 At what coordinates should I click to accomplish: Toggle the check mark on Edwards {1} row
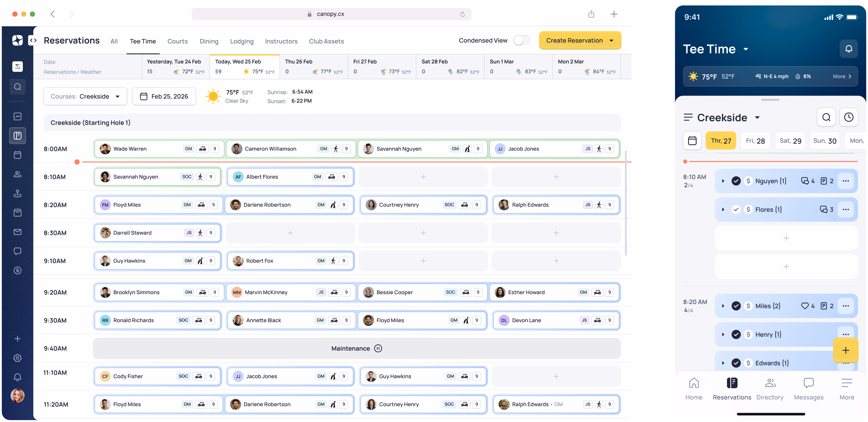pos(736,363)
